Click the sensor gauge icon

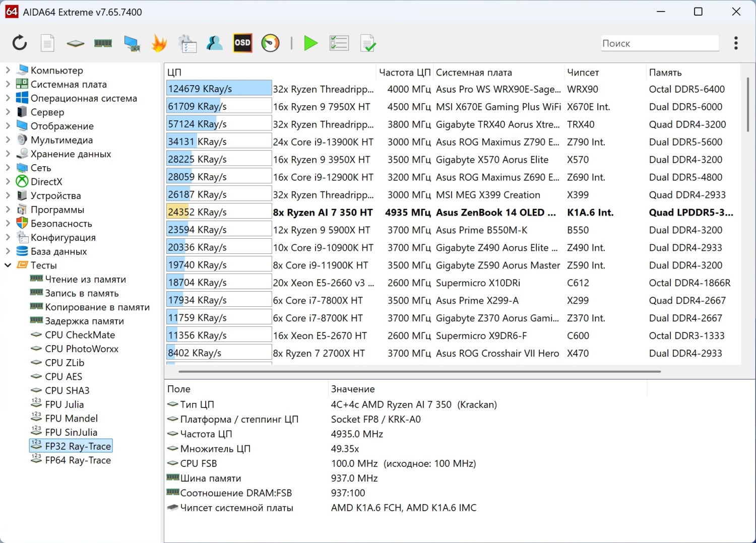pyautogui.click(x=270, y=43)
